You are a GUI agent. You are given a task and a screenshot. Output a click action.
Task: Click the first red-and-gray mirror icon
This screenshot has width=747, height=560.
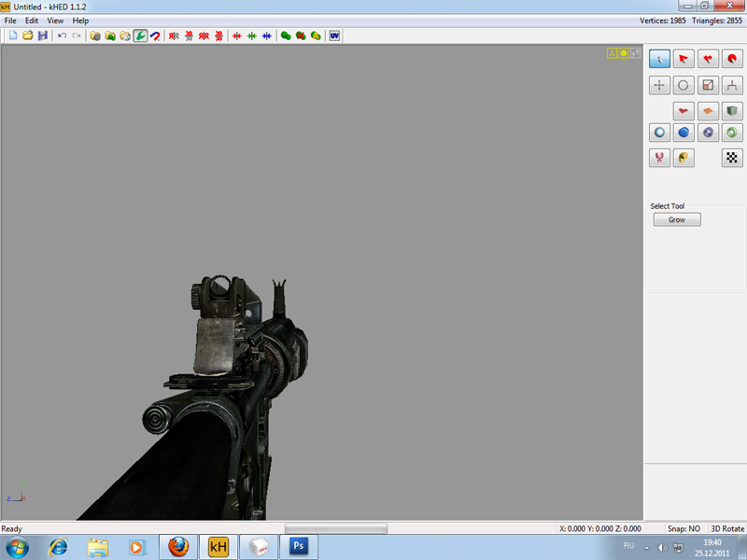point(174,35)
